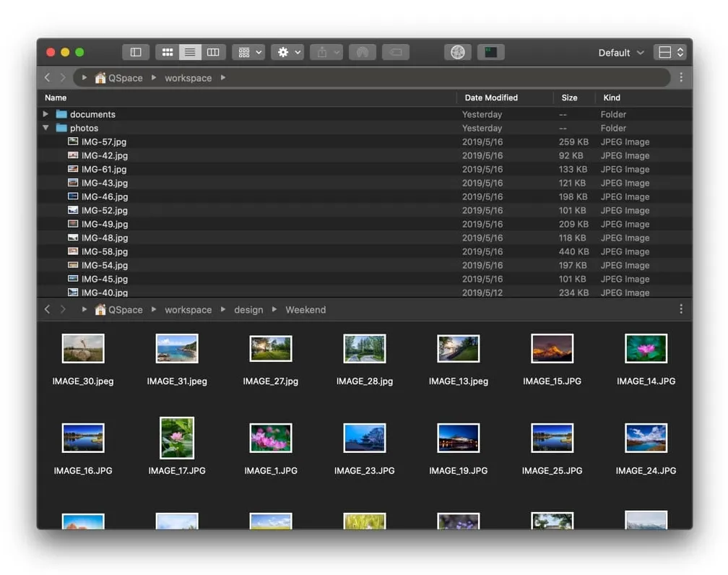
Task: Click the edit tags icon
Action: coord(395,52)
